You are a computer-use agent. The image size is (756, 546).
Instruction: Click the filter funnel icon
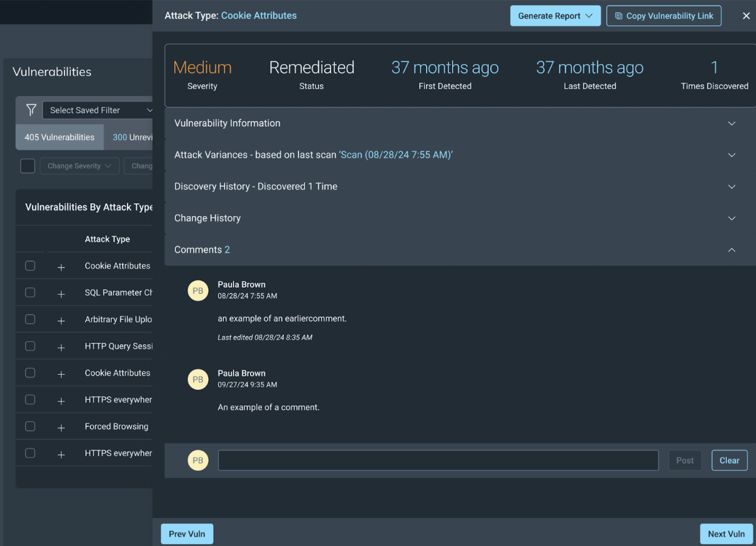click(31, 110)
